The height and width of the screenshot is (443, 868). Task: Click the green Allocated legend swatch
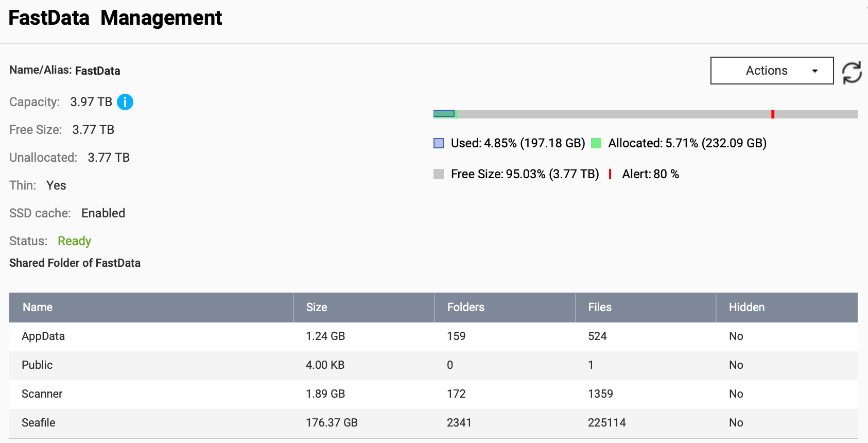point(596,143)
